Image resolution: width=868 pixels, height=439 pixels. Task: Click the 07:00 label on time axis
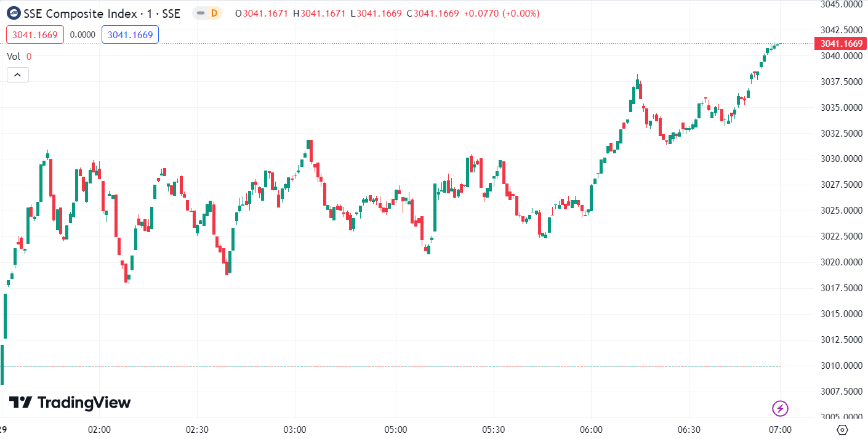coord(780,429)
